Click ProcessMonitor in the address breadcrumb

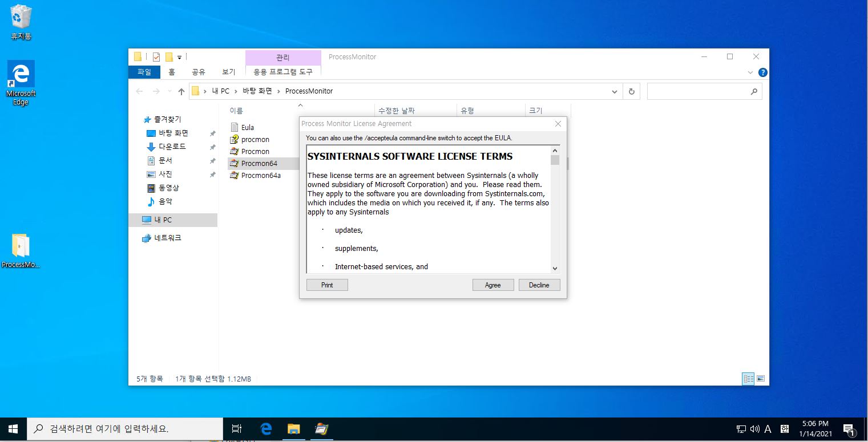tap(309, 91)
